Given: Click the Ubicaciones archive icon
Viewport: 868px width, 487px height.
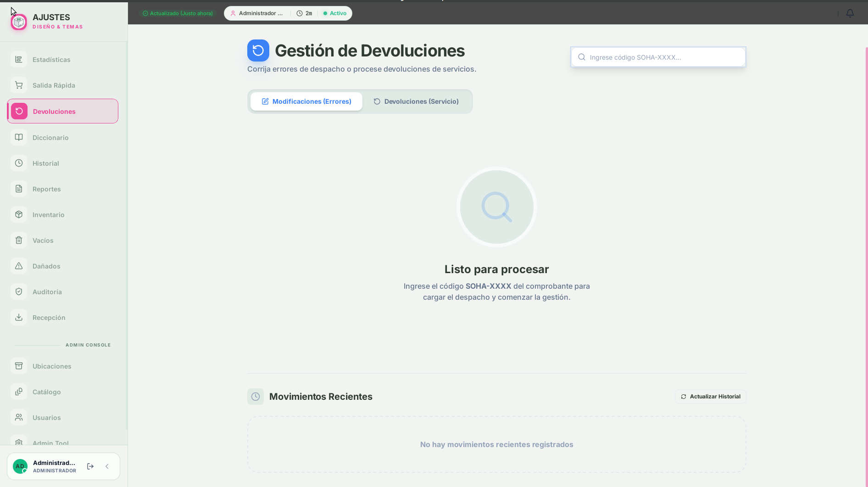Looking at the screenshot, I should (x=19, y=366).
